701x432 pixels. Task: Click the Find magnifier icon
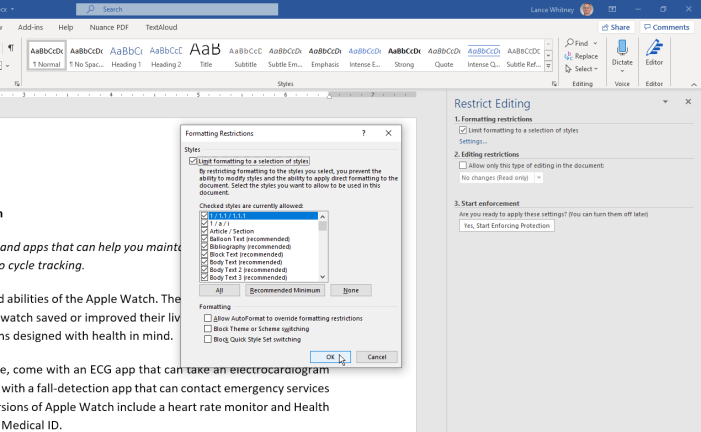[570, 43]
